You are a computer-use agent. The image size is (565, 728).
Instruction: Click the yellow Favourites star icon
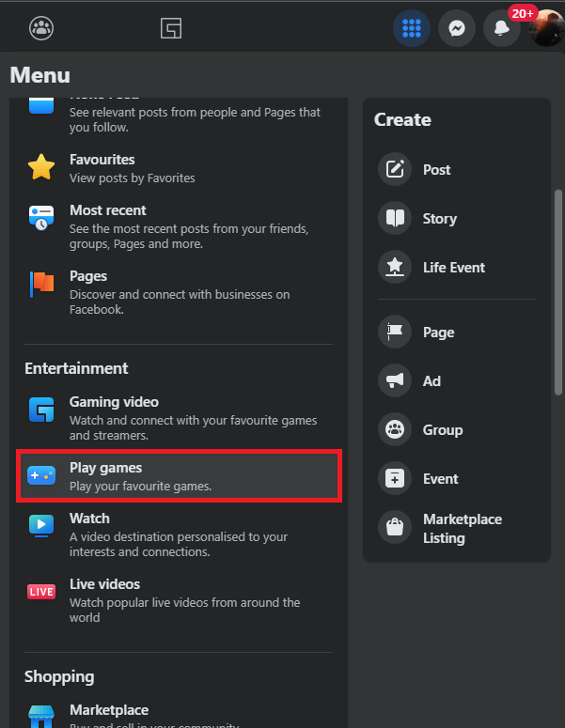click(41, 166)
